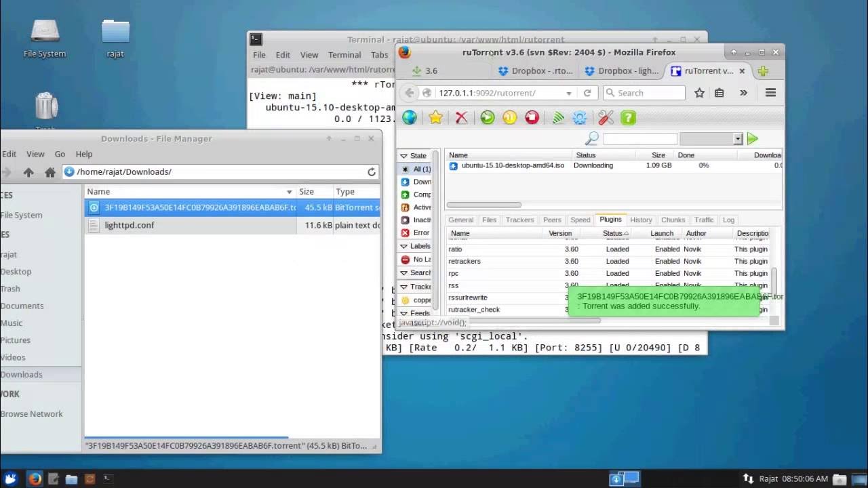Click the Firefox reload button
868x488 pixels.
[x=587, y=93]
